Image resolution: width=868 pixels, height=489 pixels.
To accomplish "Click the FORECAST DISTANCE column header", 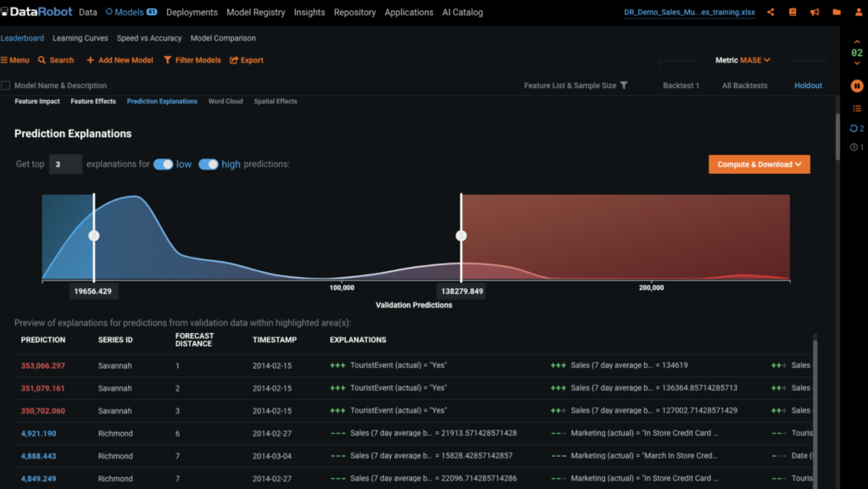I will tap(194, 340).
